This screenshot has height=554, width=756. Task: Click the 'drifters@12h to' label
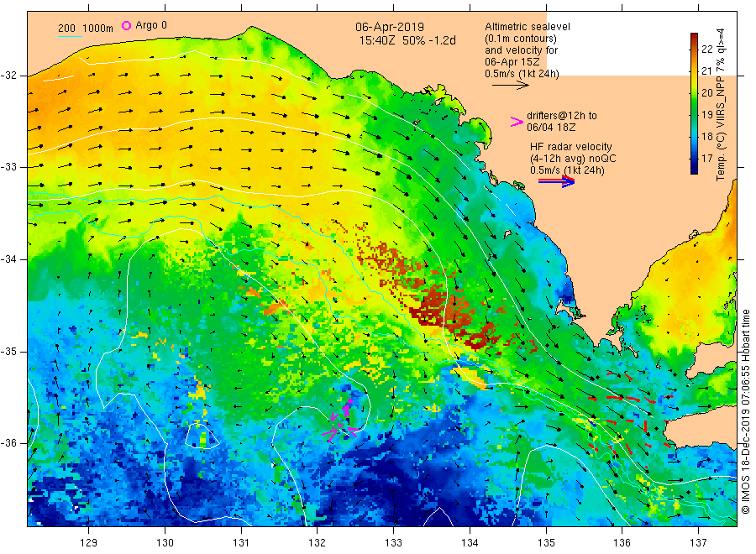[x=562, y=116]
